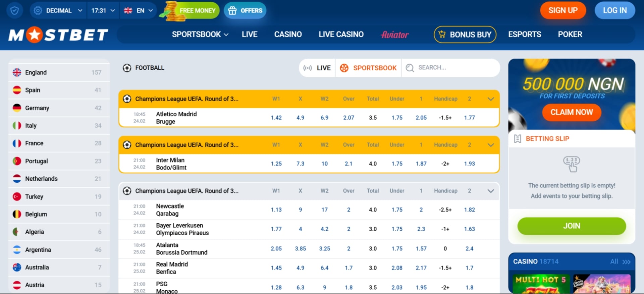Open the Aviator game link
Image resolution: width=644 pixels, height=294 pixels.
coord(394,35)
